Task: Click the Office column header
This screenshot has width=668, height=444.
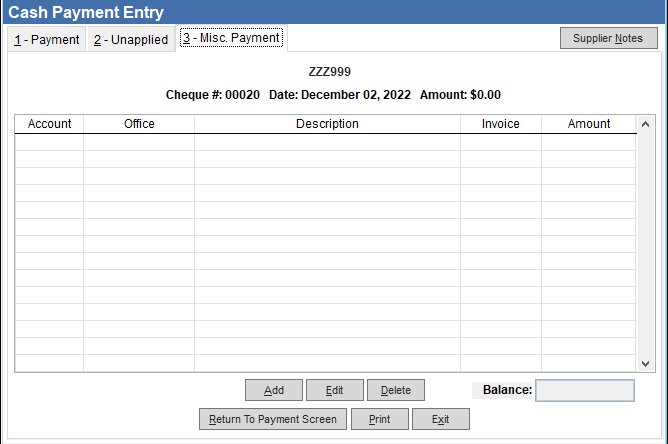Action: pyautogui.click(x=139, y=124)
